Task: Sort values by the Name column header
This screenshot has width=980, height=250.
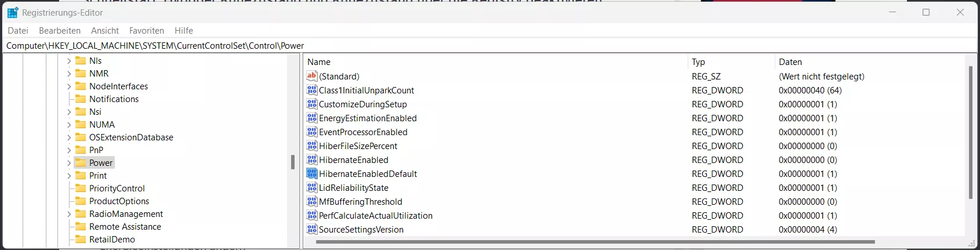Action: pos(495,61)
